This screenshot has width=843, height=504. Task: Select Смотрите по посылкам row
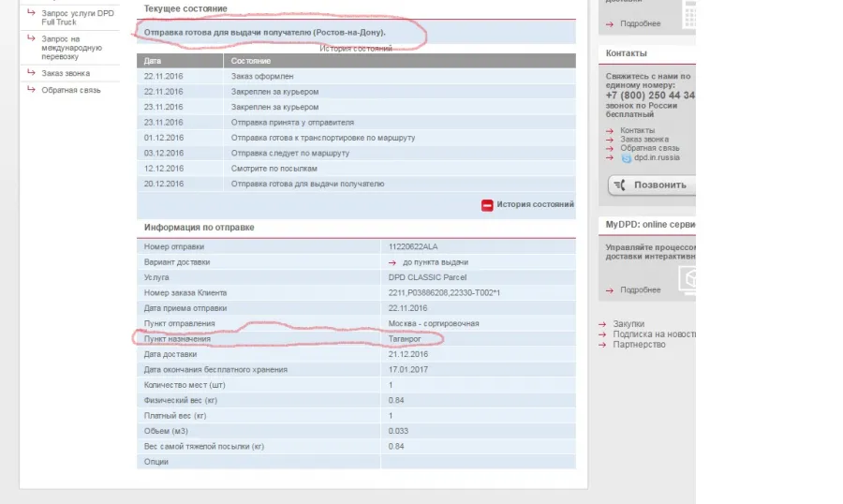coord(356,169)
